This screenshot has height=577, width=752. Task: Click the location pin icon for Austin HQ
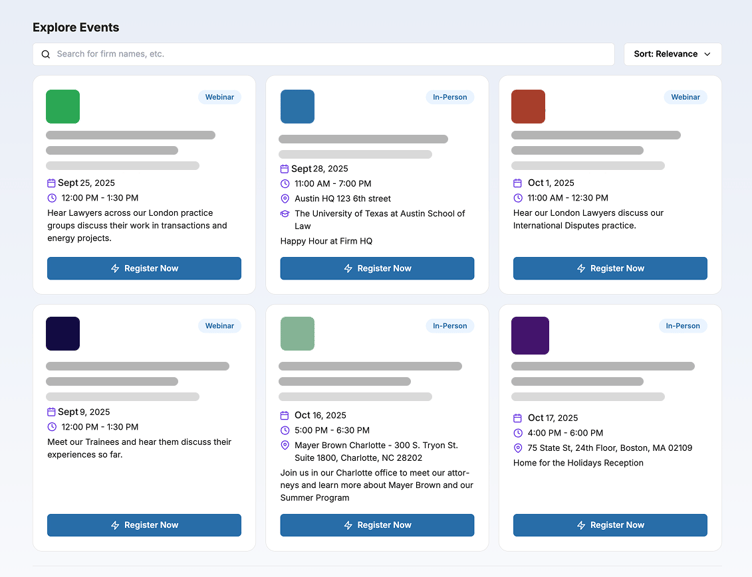285,199
